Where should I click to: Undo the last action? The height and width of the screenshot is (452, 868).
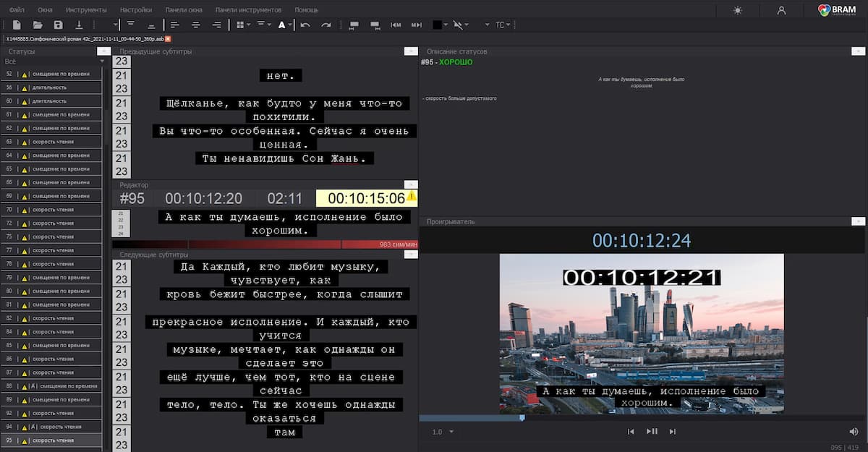pyautogui.click(x=305, y=25)
